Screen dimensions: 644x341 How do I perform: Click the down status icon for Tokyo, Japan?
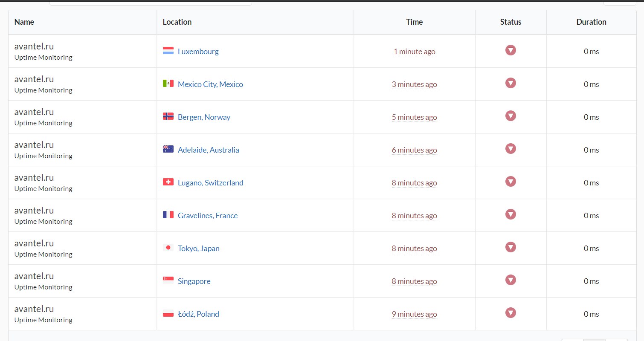coord(511,247)
